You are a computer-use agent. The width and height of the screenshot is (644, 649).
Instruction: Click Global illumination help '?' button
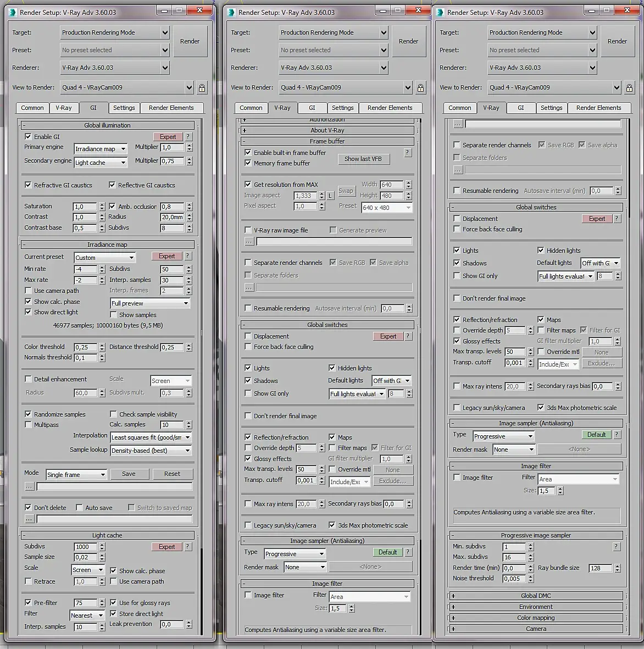coord(188,137)
